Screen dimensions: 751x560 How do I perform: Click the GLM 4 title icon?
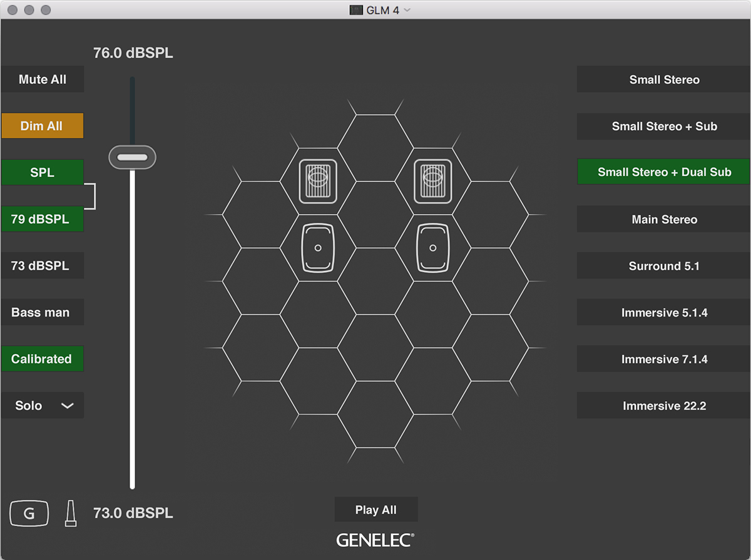click(356, 10)
